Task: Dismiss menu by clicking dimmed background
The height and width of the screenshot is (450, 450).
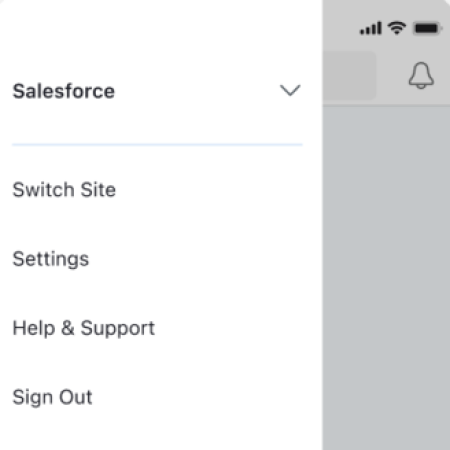Action: 386,278
